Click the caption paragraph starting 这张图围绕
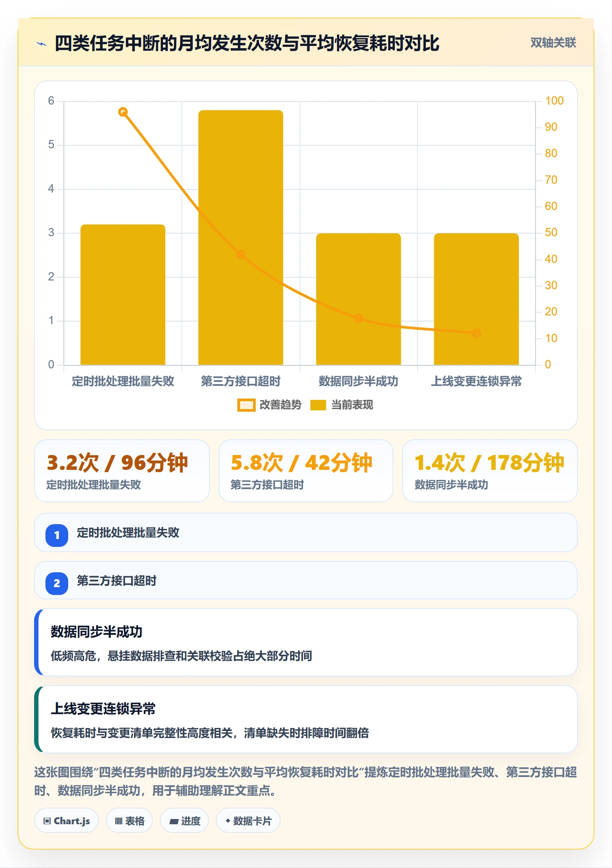612x868 pixels. coord(306,781)
